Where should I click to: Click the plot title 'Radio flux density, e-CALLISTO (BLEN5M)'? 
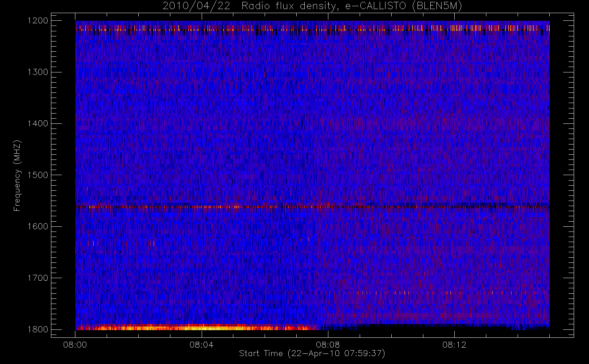[x=352, y=6]
